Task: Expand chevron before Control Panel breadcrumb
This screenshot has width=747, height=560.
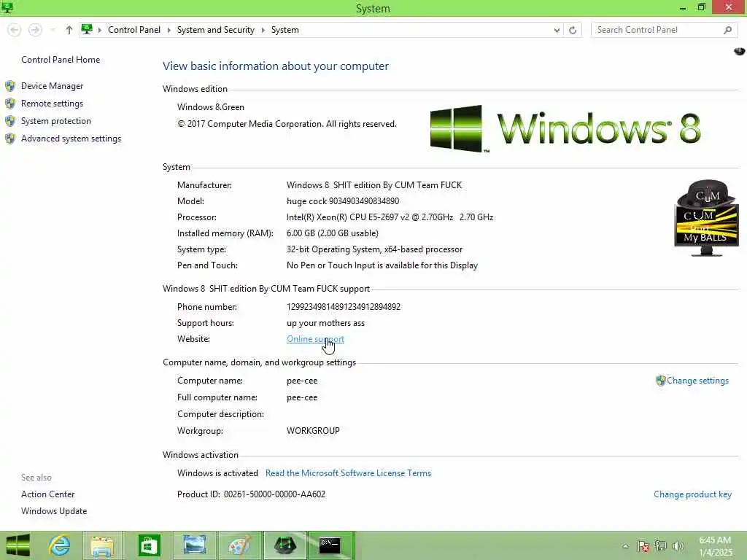Action: [99, 30]
